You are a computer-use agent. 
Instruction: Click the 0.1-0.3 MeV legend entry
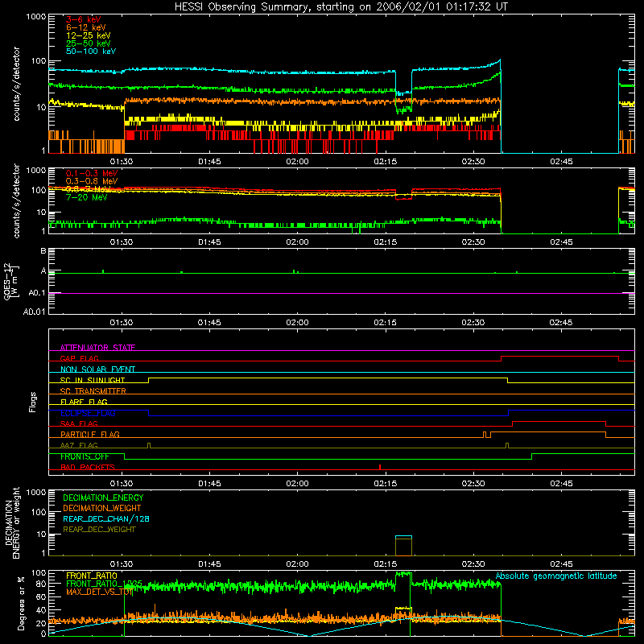[92, 173]
